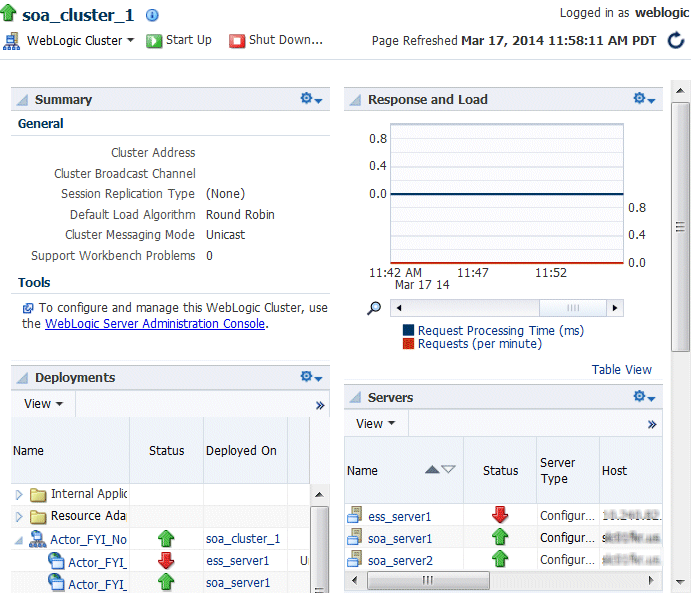
Task: Open the Deployments View menu
Action: [x=43, y=404]
